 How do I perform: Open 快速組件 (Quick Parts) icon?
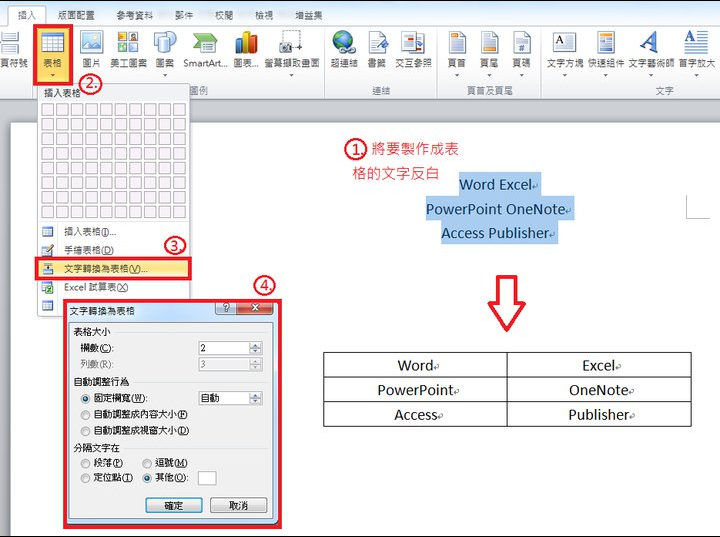[x=606, y=42]
